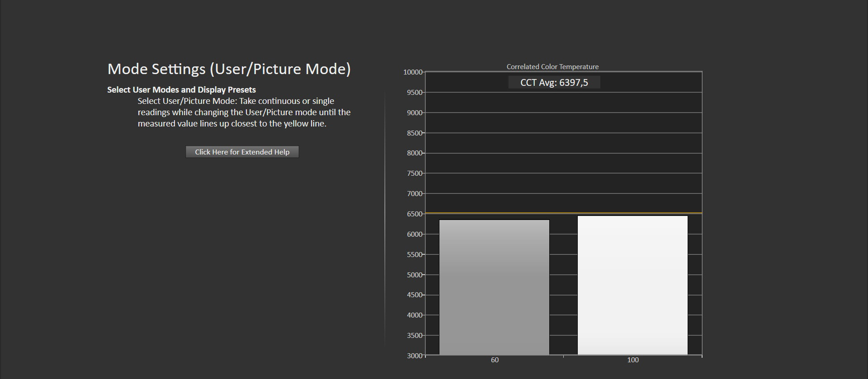Image resolution: width=868 pixels, height=379 pixels.
Task: Click the 5000 value on y-axis
Action: pyautogui.click(x=415, y=275)
